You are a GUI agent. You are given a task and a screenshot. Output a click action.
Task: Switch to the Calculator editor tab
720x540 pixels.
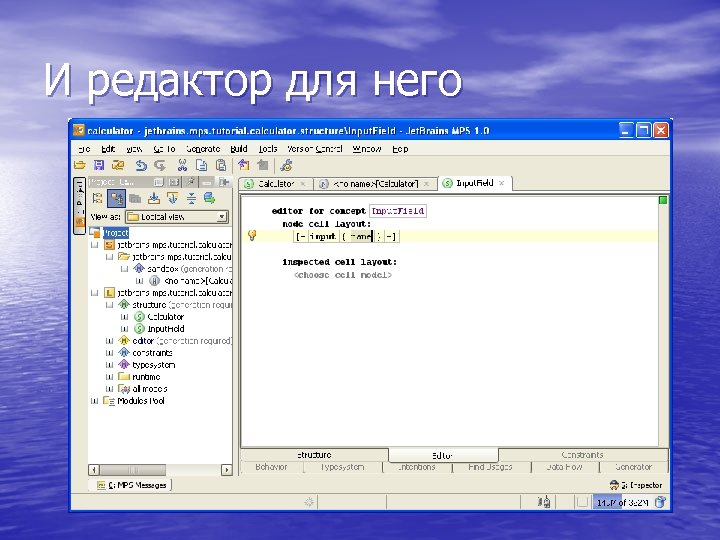tap(276, 184)
